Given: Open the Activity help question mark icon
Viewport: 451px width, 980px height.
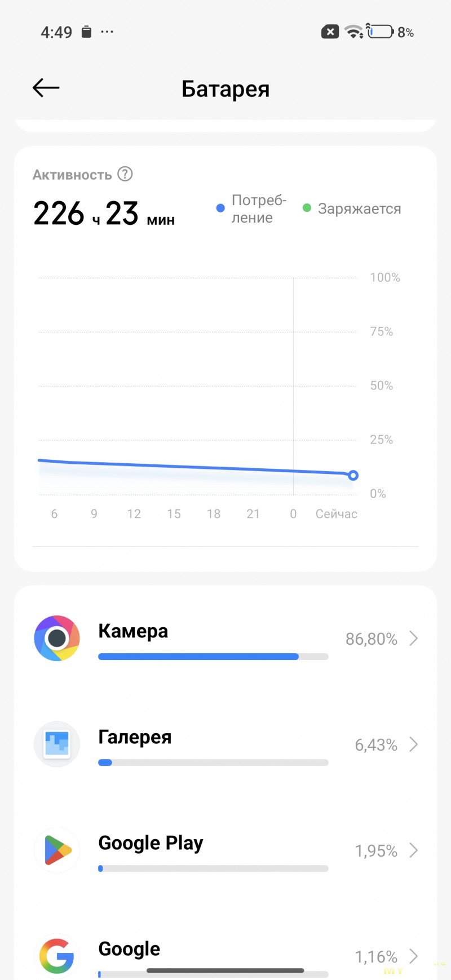Looking at the screenshot, I should (125, 174).
